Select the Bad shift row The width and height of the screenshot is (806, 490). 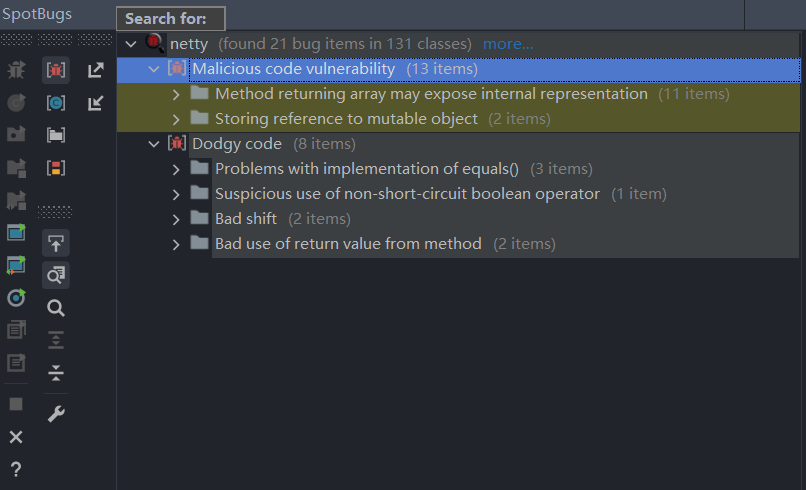[x=459, y=219]
